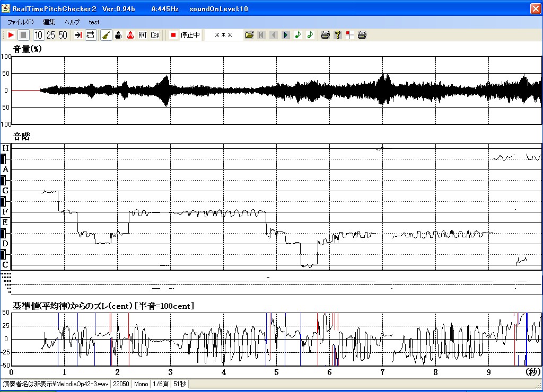The height and width of the screenshot is (392, 543).
Task: Open the ファイル(F) menu
Action: tap(21, 22)
